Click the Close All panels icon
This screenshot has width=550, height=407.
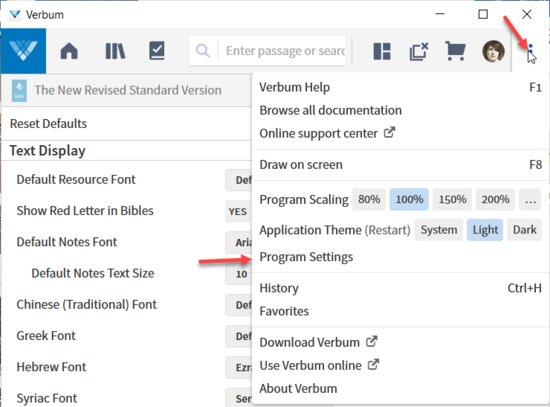coord(419,51)
